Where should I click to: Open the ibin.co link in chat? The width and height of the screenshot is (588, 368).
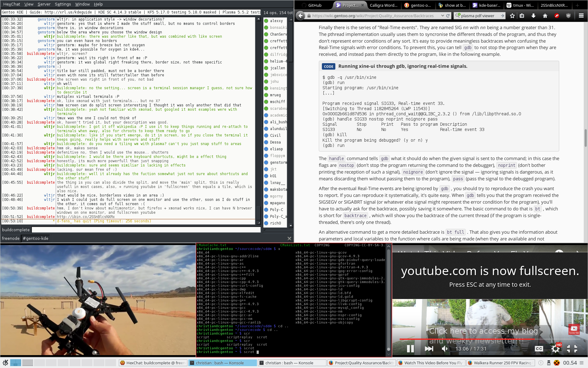[x=86, y=217]
